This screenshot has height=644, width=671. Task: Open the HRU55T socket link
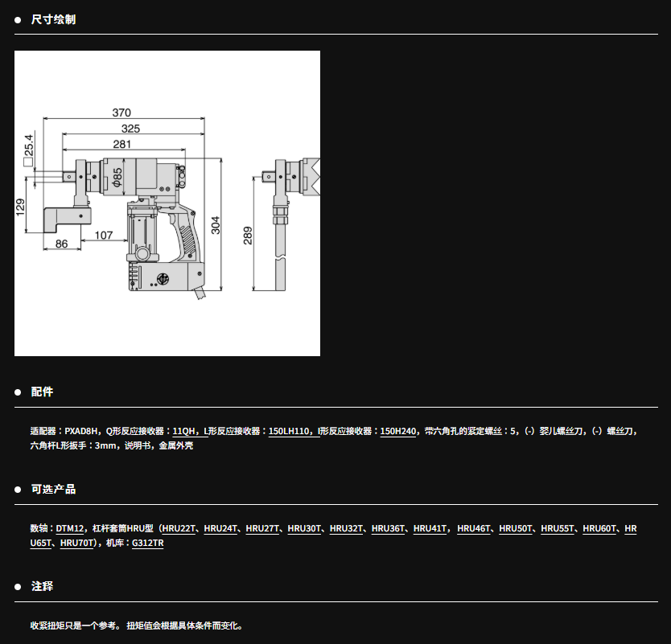point(558,529)
